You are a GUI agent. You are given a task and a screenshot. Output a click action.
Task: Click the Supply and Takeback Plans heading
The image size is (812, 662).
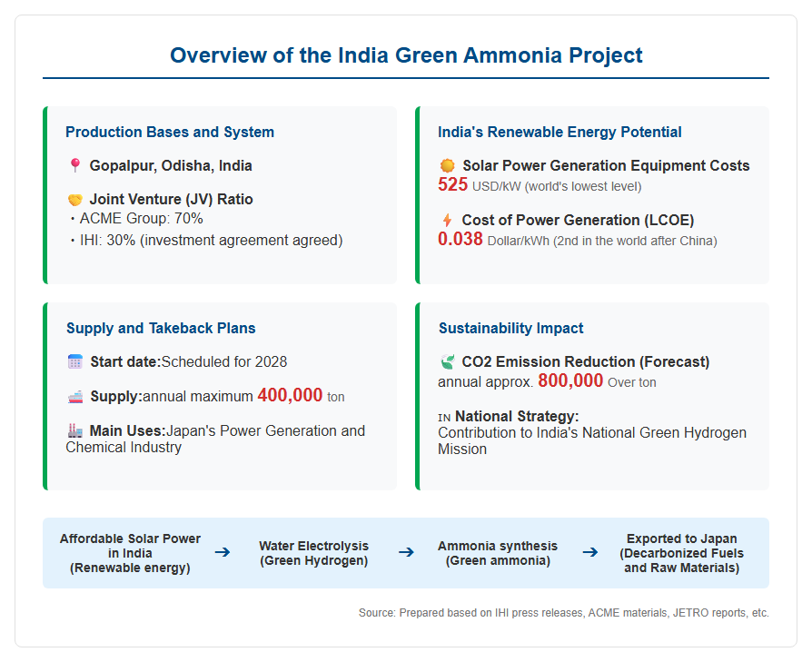[x=161, y=328]
